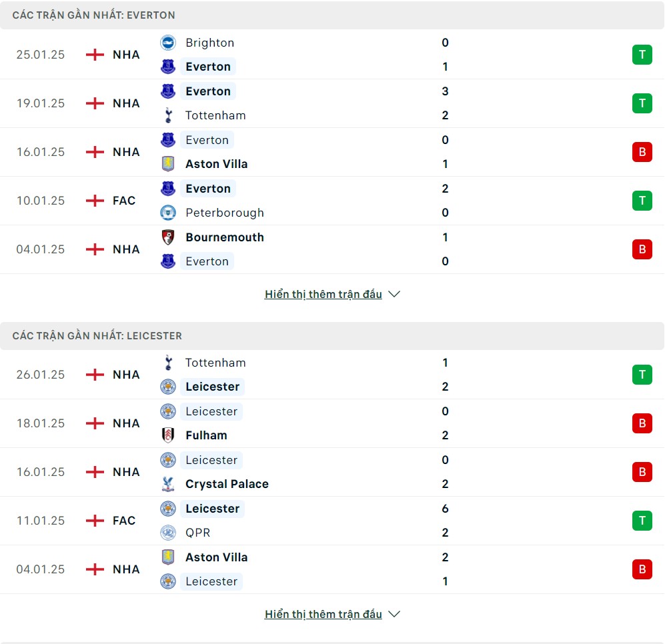Screen dimensions: 665x644
Task: Click green T badge for Leicester vs QPR
Action: 642,521
